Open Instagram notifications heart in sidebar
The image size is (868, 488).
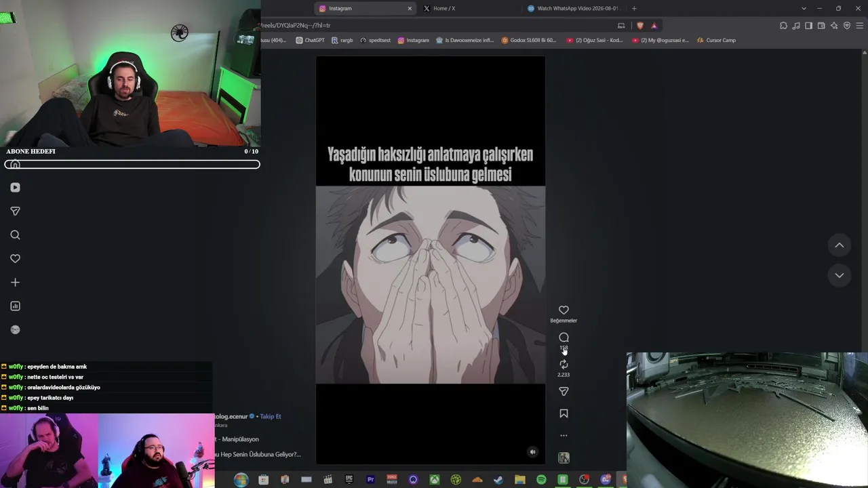pyautogui.click(x=15, y=258)
